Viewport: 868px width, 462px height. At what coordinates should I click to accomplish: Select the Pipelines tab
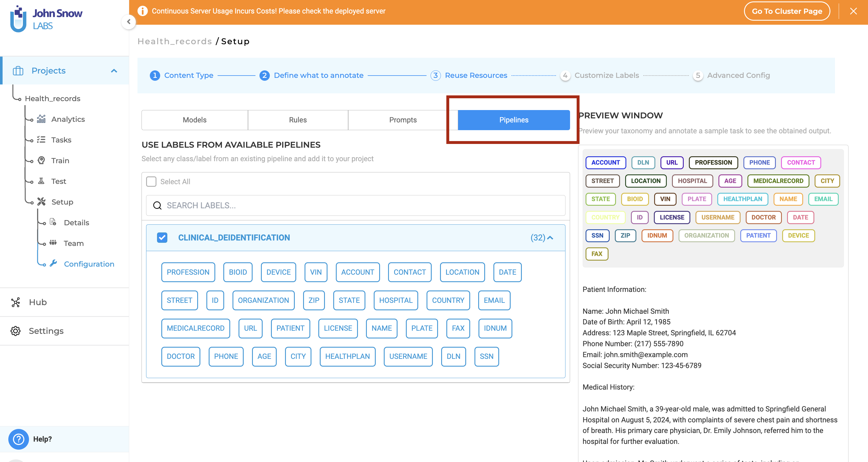click(514, 120)
